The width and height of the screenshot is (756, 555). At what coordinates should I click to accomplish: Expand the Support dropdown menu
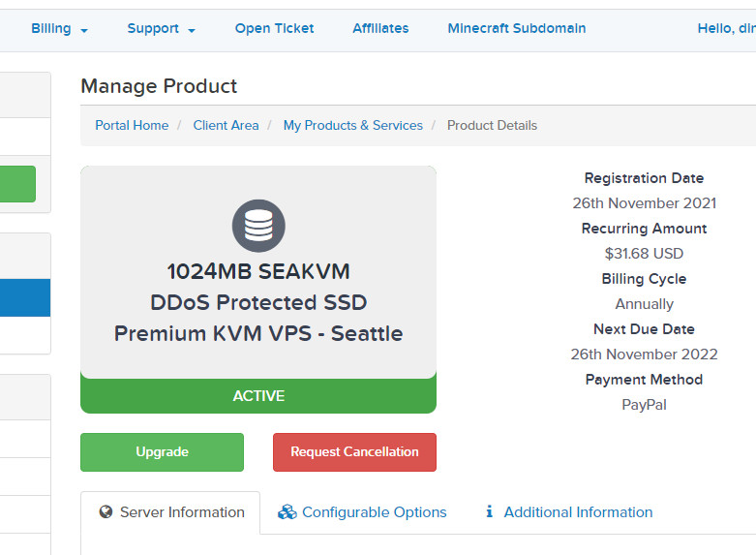161,29
